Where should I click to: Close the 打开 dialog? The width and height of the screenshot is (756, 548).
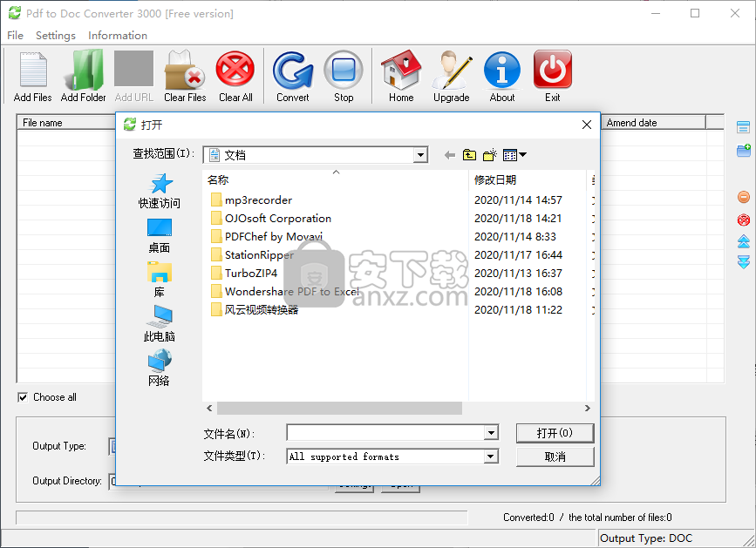587,125
